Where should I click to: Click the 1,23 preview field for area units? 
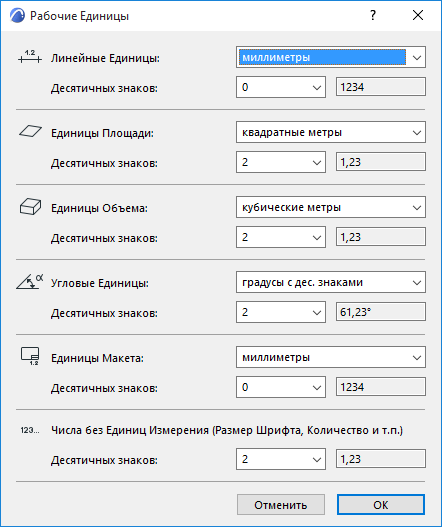tap(381, 162)
